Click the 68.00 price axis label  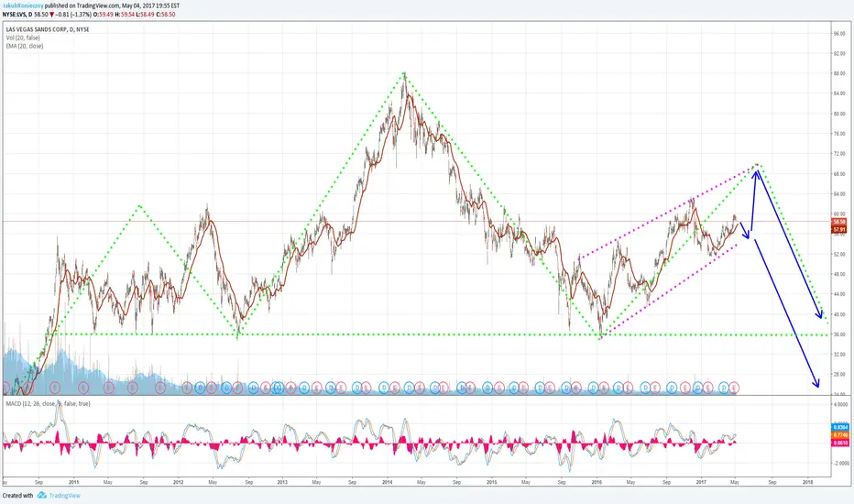pos(838,174)
